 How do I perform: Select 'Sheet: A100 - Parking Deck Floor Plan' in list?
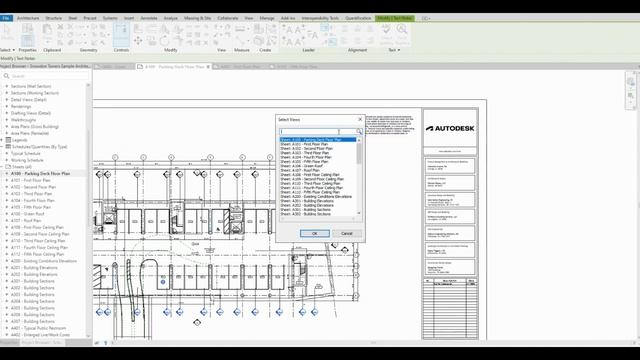coord(318,140)
